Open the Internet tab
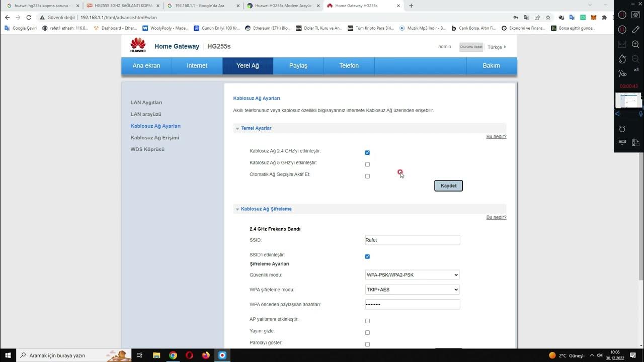This screenshot has width=644, height=362. point(197,66)
